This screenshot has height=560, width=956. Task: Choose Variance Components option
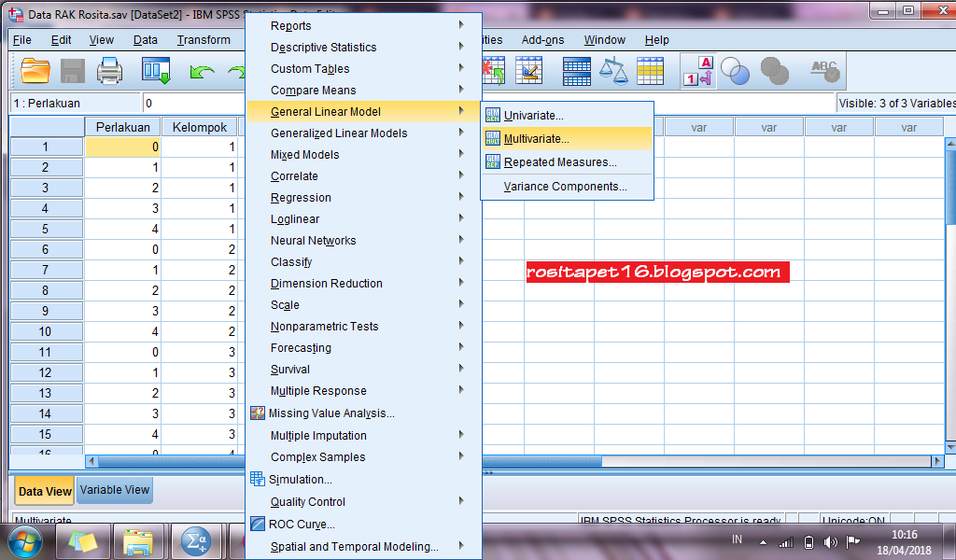click(x=567, y=187)
